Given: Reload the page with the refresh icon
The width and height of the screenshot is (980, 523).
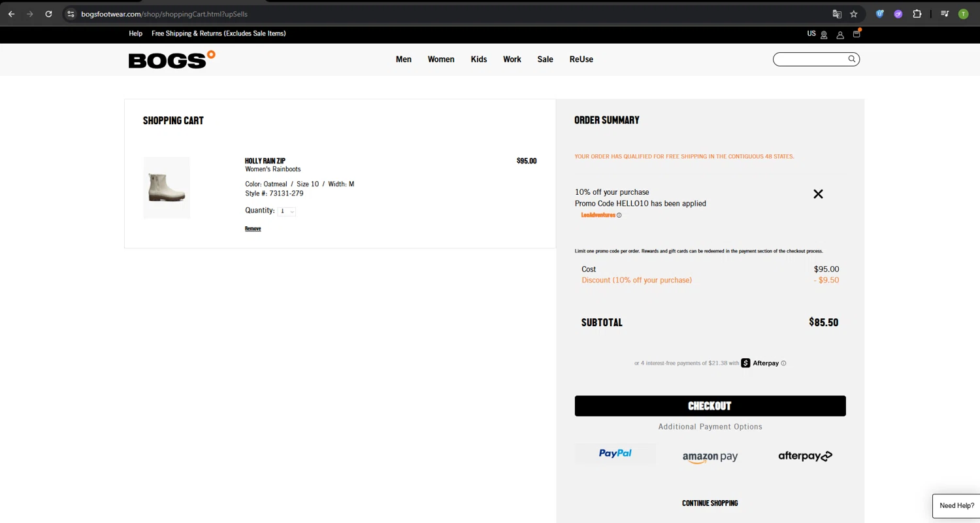Looking at the screenshot, I should point(48,14).
